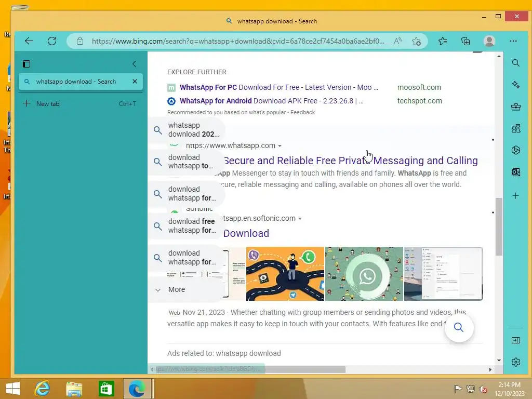
Task: Open Windows Store from taskbar
Action: click(x=106, y=389)
